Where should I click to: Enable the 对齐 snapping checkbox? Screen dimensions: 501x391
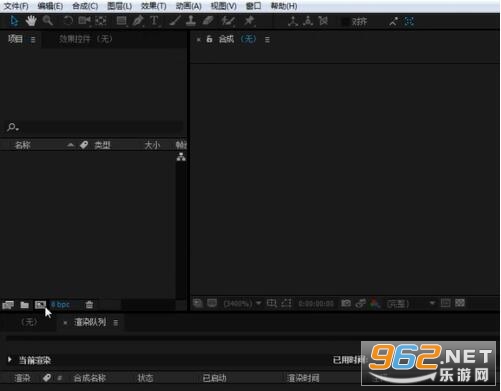click(x=346, y=22)
